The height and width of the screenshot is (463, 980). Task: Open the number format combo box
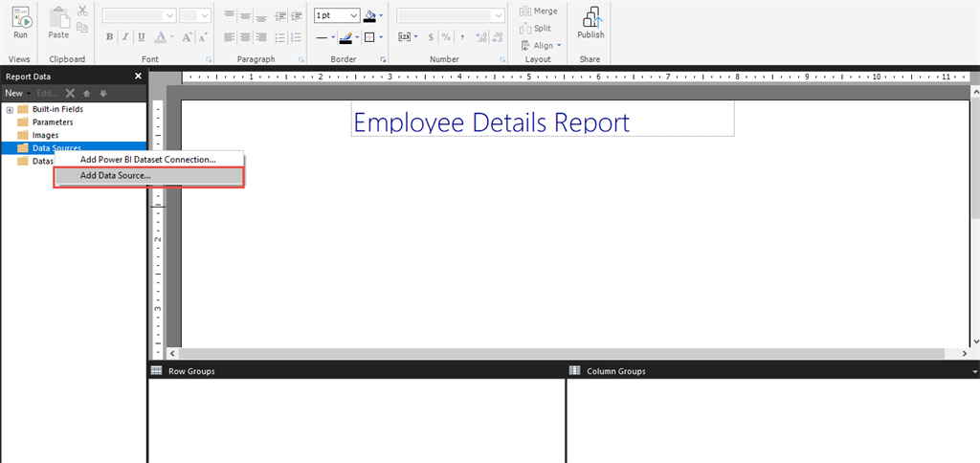[x=451, y=15]
